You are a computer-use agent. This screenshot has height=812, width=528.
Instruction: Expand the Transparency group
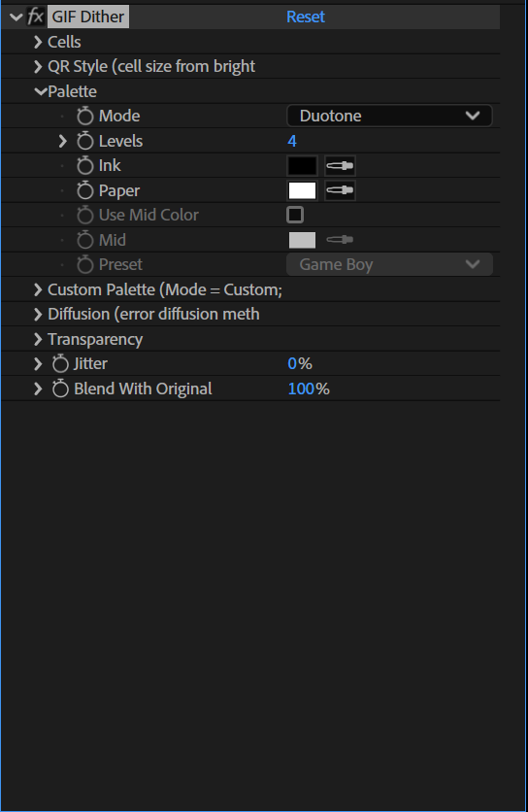pyautogui.click(x=37, y=339)
